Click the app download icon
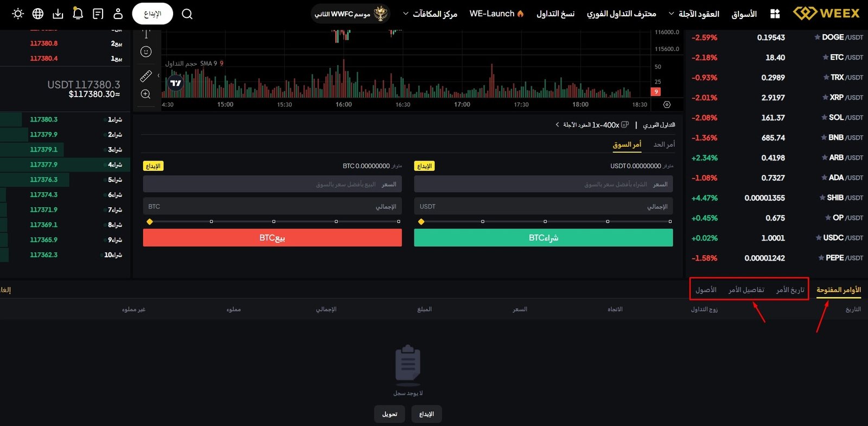868x426 pixels. (x=58, y=14)
